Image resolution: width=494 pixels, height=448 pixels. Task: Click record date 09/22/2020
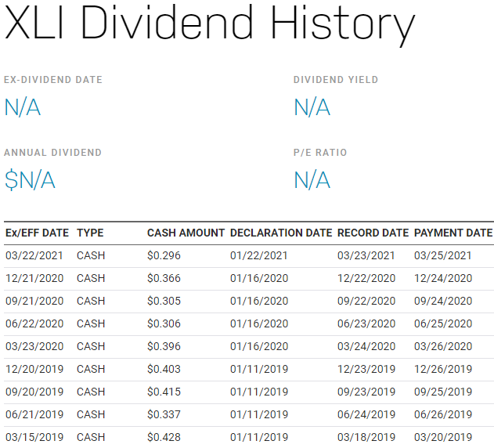(366, 301)
